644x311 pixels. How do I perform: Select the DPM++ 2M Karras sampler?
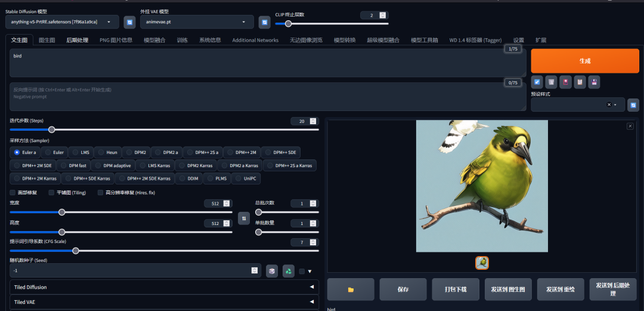click(35, 178)
